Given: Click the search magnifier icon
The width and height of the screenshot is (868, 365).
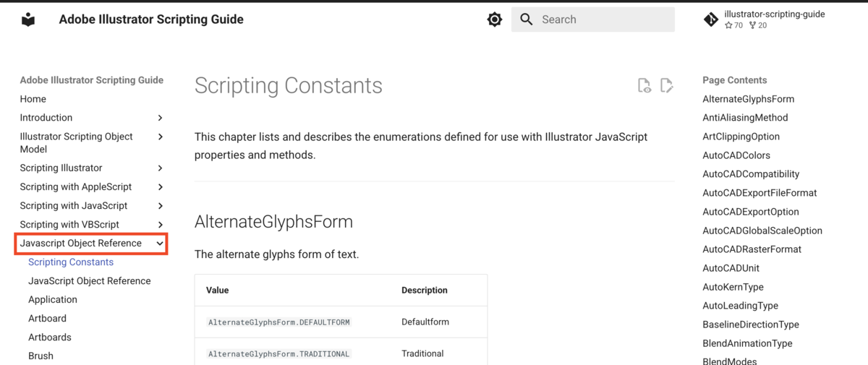Looking at the screenshot, I should coord(527,20).
